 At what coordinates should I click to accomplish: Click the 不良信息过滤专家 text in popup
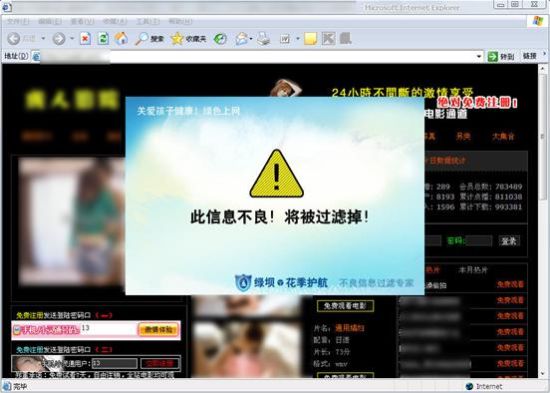coord(376,283)
